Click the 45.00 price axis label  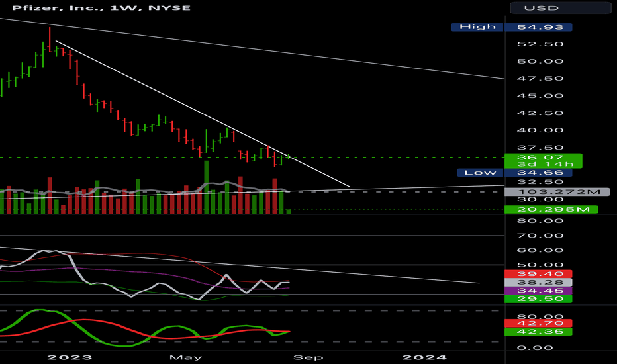point(540,95)
